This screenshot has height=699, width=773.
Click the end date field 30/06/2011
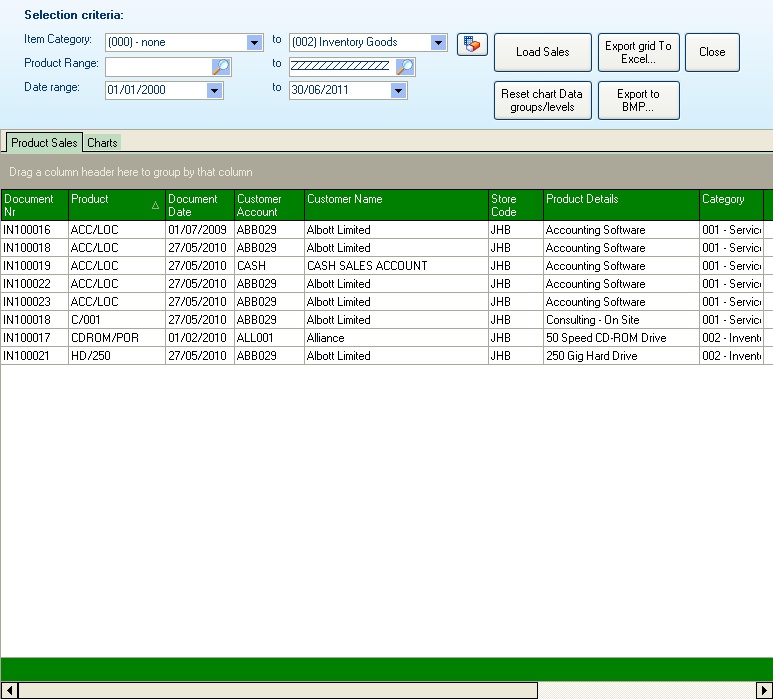pyautogui.click(x=340, y=90)
